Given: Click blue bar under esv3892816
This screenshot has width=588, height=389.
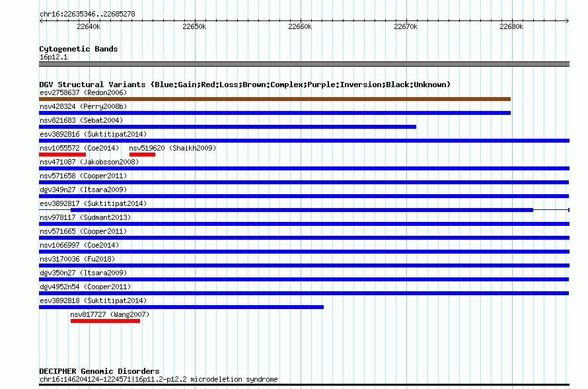Looking at the screenshot, I should coord(304,141).
